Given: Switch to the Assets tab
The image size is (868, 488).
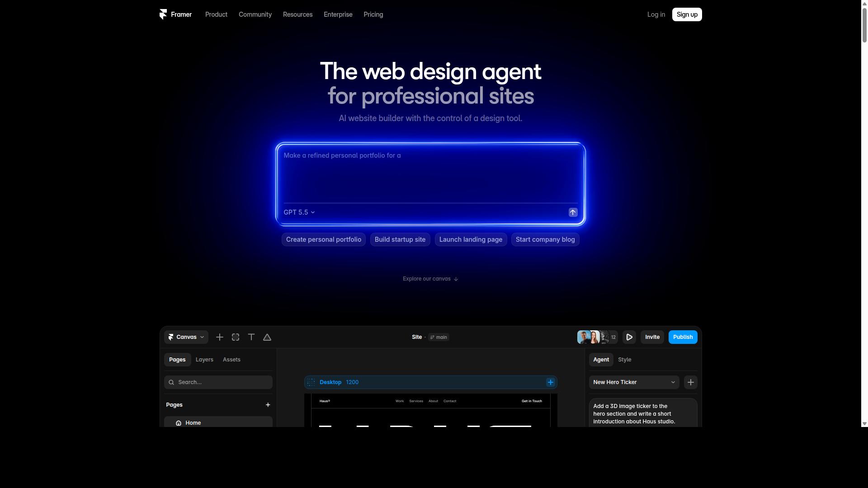Looking at the screenshot, I should click(231, 360).
